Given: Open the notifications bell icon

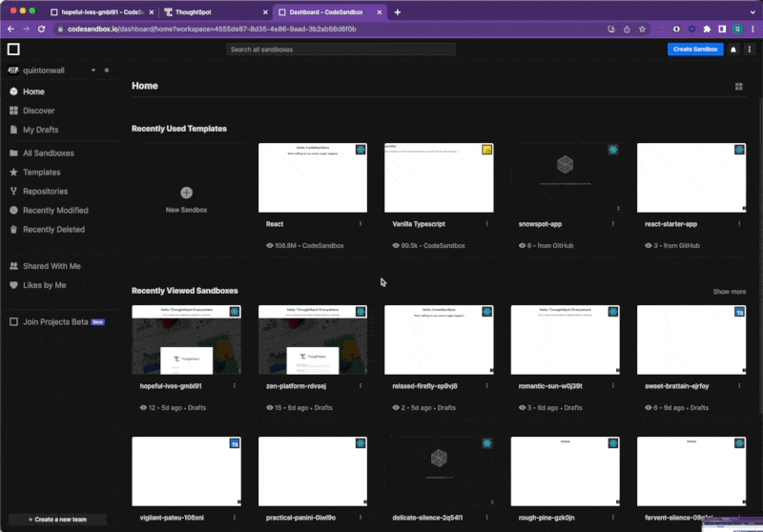Looking at the screenshot, I should click(733, 49).
